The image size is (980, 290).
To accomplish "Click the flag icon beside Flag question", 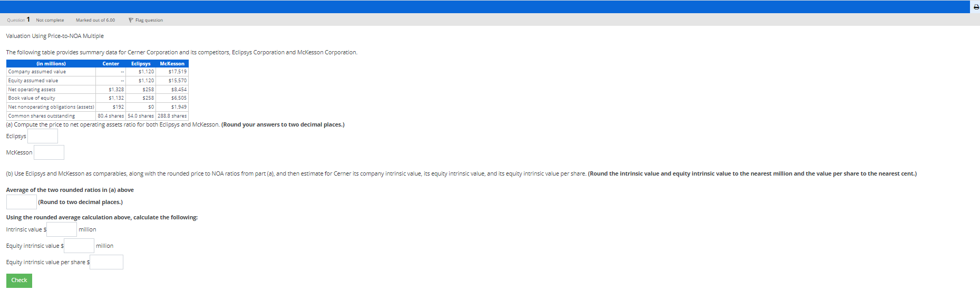I will click(x=131, y=20).
